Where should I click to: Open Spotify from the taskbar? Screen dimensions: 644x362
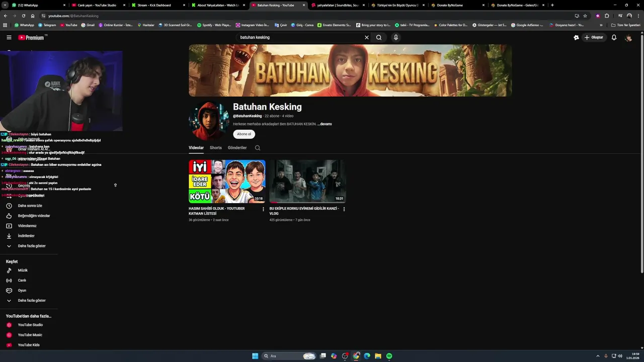click(389, 356)
